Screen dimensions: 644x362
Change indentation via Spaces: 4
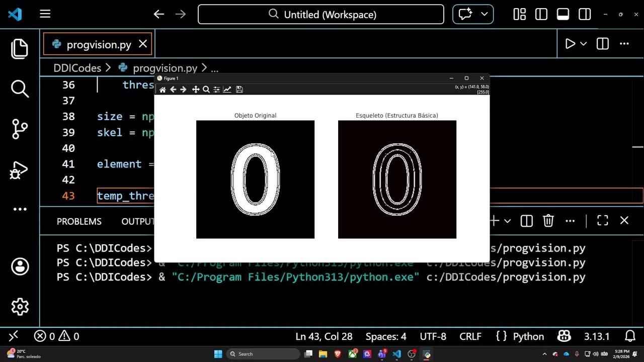click(x=386, y=336)
